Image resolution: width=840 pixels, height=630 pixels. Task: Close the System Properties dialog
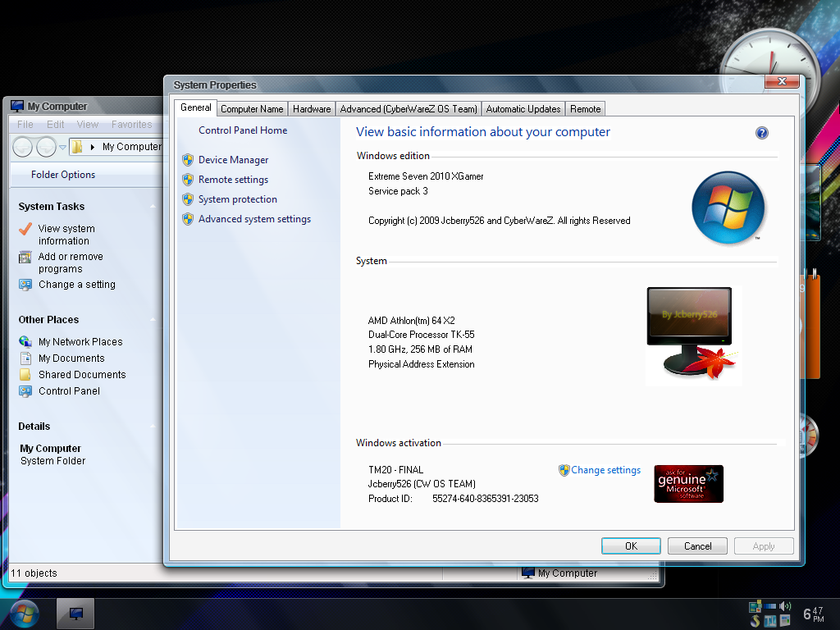coord(782,81)
